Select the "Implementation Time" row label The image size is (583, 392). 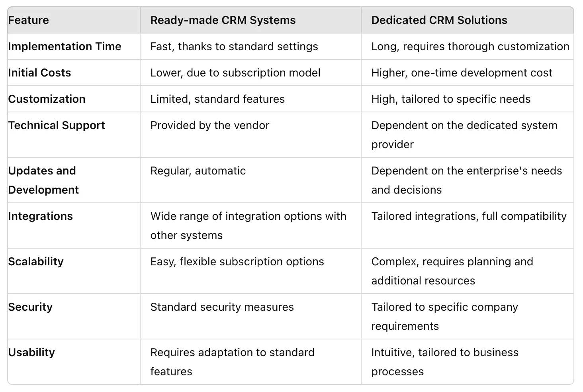pyautogui.click(x=65, y=47)
